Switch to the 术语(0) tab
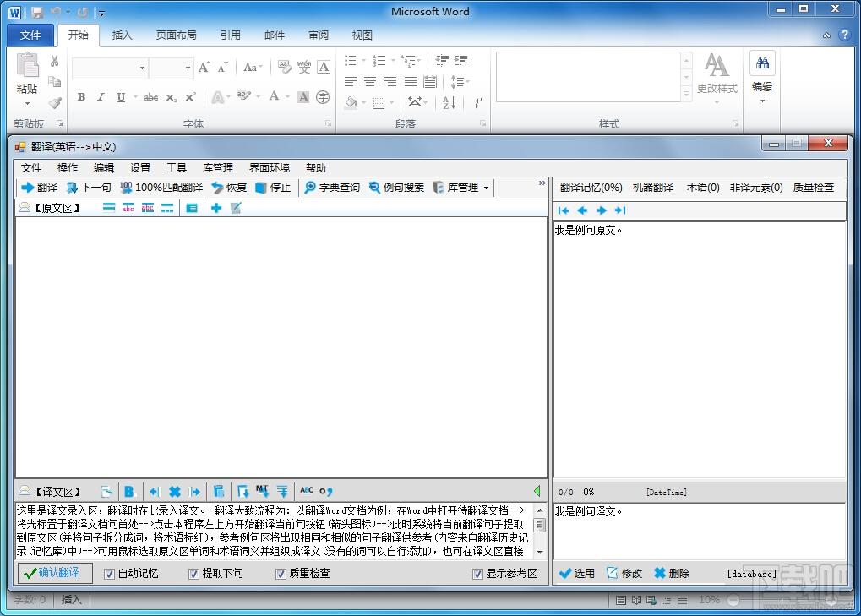This screenshot has height=616, width=861. click(x=703, y=188)
